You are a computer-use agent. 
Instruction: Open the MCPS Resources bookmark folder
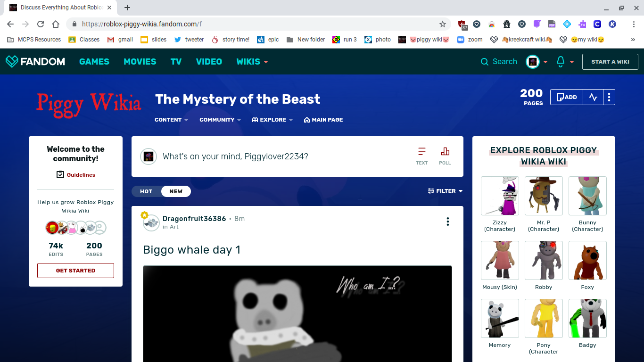click(x=34, y=40)
